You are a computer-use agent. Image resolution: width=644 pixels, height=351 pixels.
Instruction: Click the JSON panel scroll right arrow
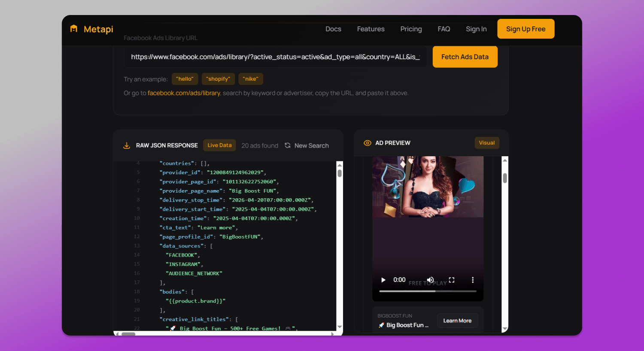pyautogui.click(x=333, y=333)
